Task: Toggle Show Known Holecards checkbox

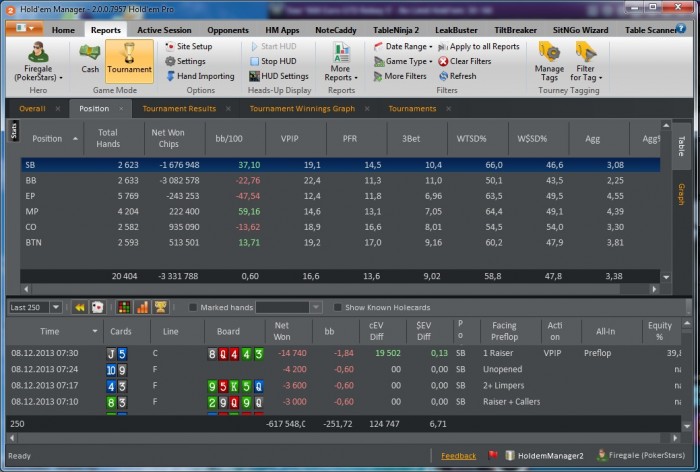Action: click(338, 307)
